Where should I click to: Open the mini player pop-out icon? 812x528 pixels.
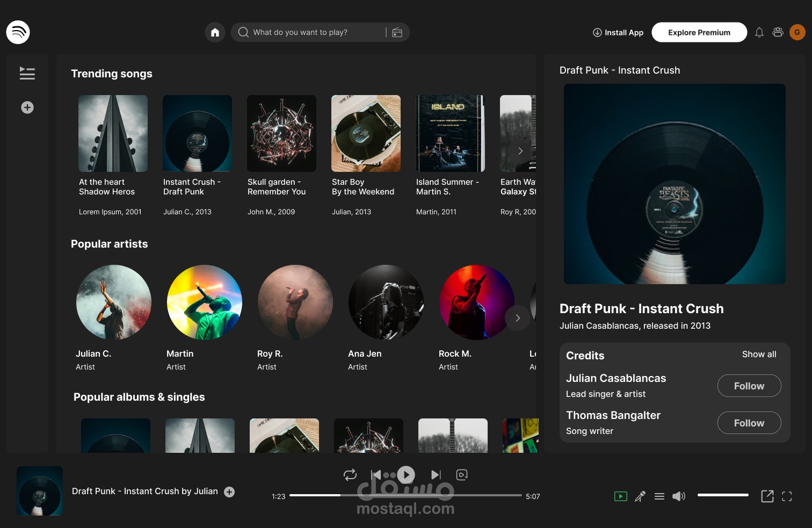(x=767, y=496)
